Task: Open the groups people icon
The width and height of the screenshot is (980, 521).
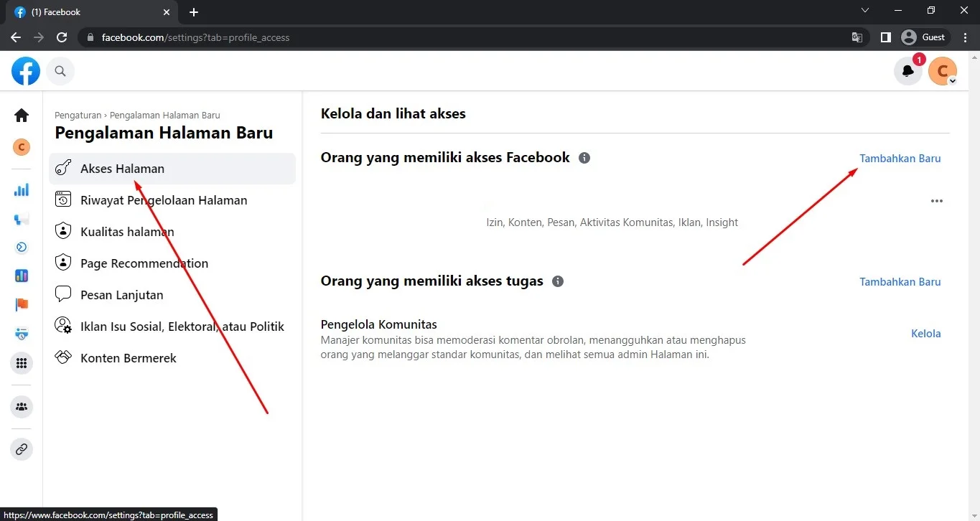Action: pos(22,407)
